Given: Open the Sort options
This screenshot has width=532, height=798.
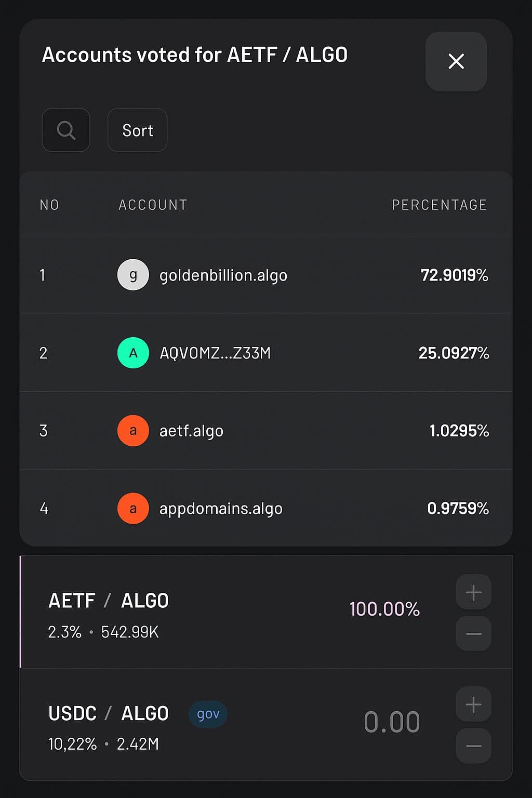Looking at the screenshot, I should (137, 130).
